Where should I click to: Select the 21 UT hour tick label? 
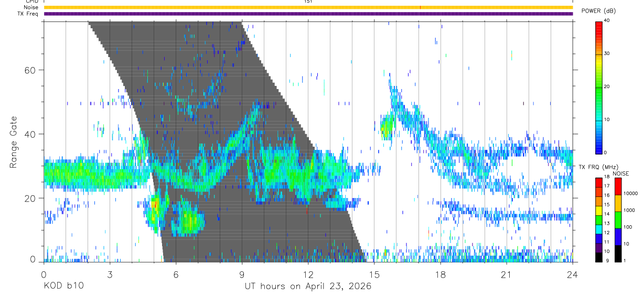pyautogui.click(x=507, y=274)
